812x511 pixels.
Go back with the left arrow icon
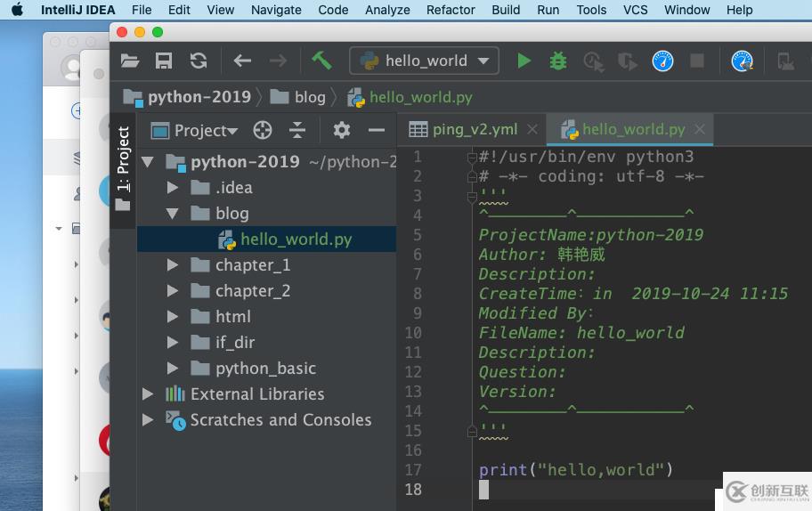coord(242,61)
